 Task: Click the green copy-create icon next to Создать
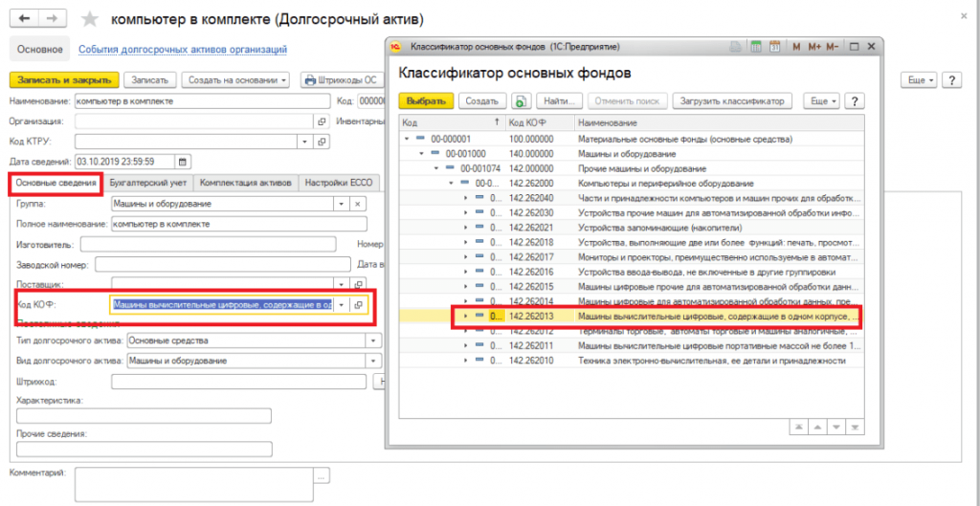click(x=522, y=100)
